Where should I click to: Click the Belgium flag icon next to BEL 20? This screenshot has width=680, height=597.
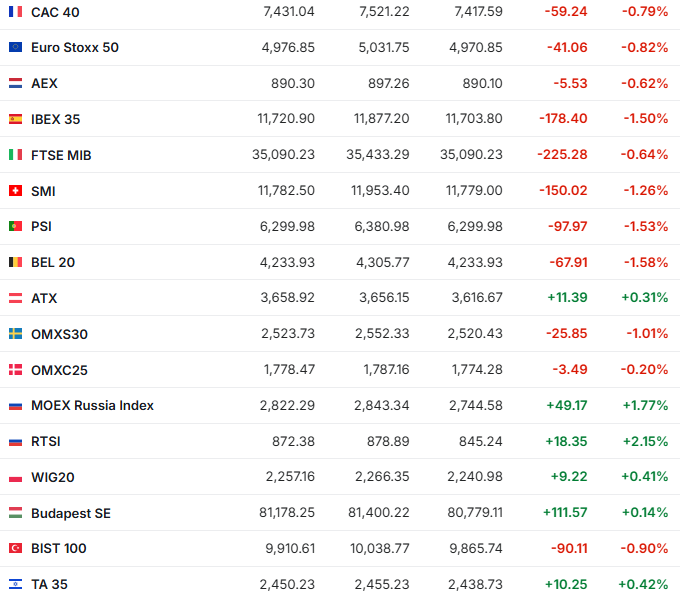coord(15,262)
